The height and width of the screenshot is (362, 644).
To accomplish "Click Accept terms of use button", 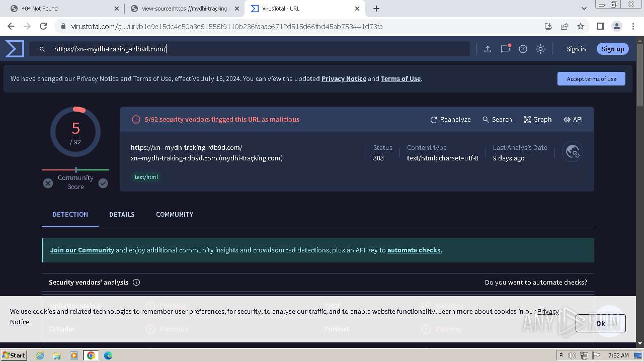I will pyautogui.click(x=591, y=78).
